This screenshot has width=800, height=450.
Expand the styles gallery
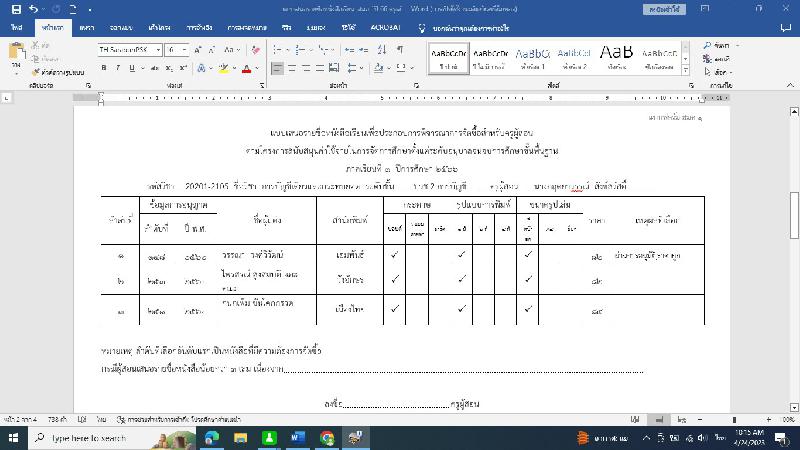[686, 70]
